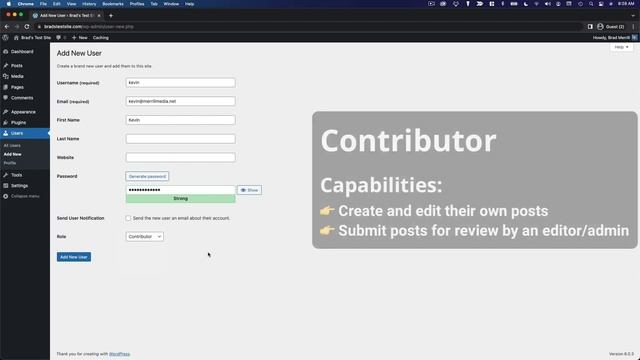Open the volume control in menu bar
This screenshot has height=360, width=640.
tap(547, 4)
